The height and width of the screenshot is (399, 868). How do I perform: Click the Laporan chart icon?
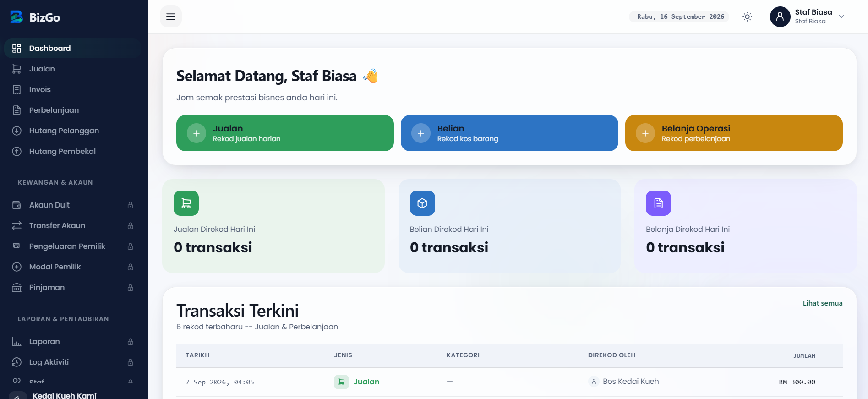click(17, 341)
